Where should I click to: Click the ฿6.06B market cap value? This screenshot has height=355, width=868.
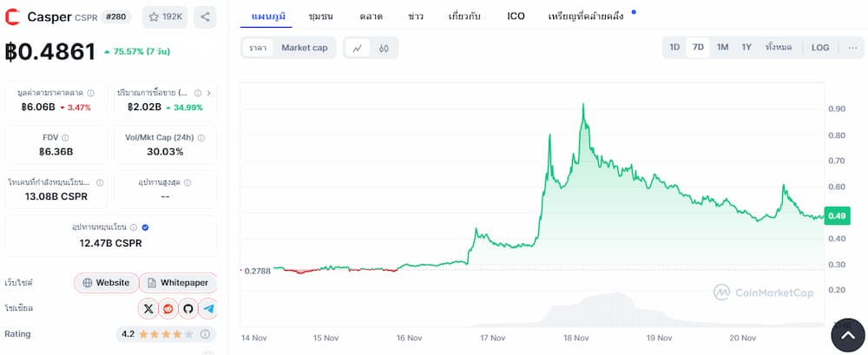[x=38, y=107]
